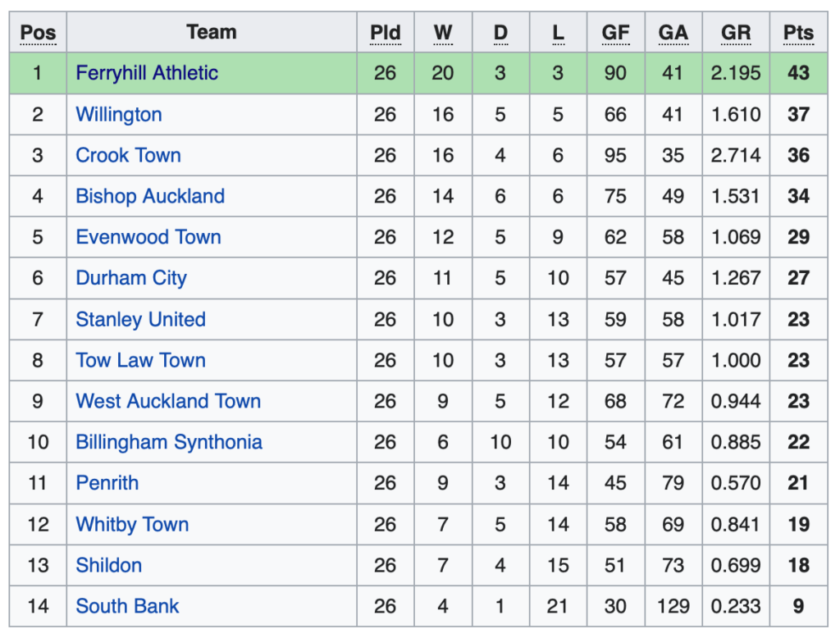Viewport: 840px width, 638px height.
Task: Click the Crook Town link
Action: 129,155
